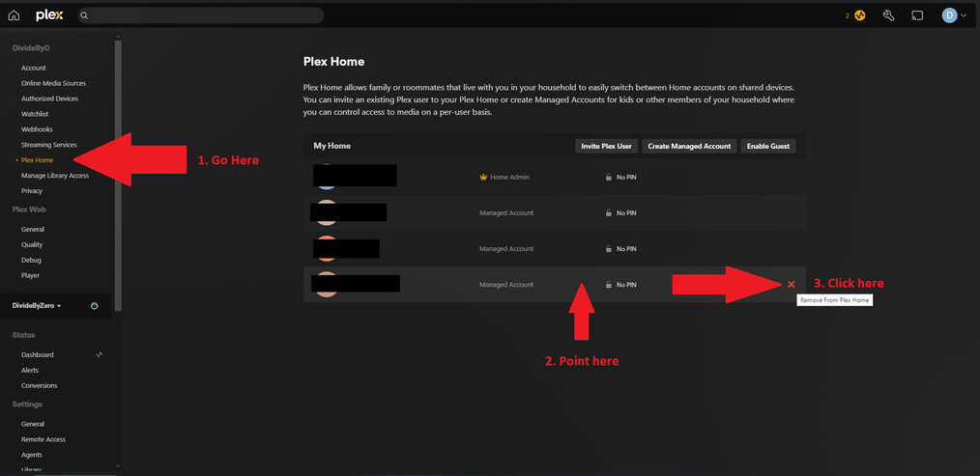
Task: Open Player settings
Action: pos(31,275)
